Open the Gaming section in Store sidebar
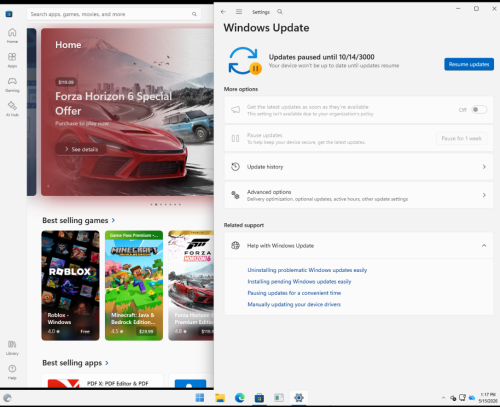This screenshot has width=500, height=407. tap(12, 85)
